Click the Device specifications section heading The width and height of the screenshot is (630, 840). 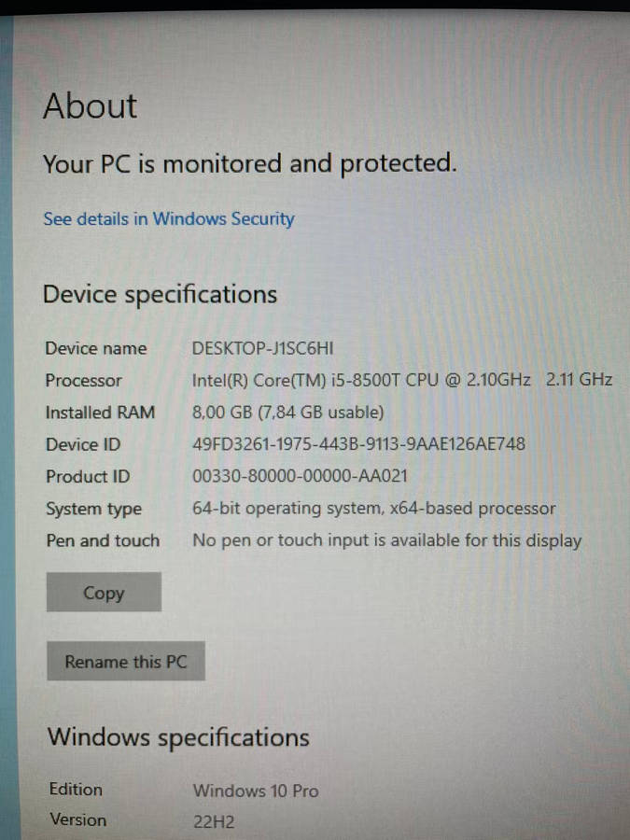(159, 294)
